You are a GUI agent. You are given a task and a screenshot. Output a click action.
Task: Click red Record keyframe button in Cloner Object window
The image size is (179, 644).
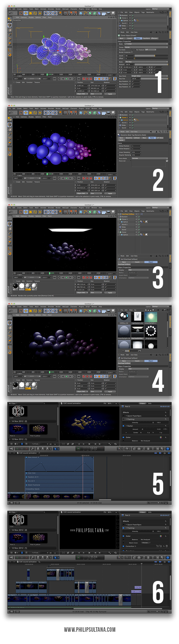pyautogui.click(x=84, y=79)
